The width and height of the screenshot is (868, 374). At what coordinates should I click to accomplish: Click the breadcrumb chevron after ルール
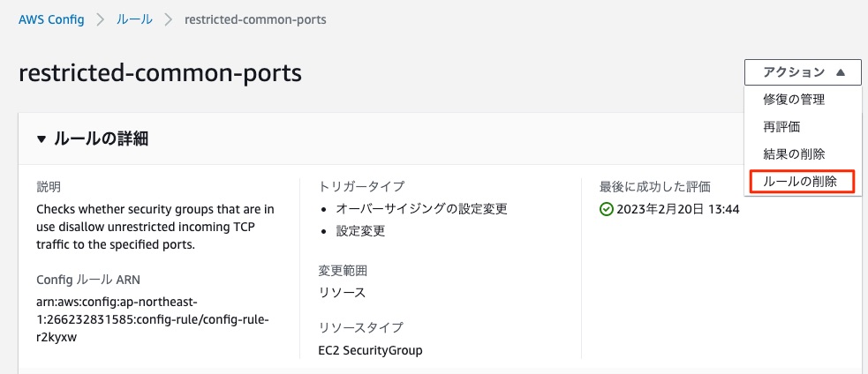click(x=169, y=20)
